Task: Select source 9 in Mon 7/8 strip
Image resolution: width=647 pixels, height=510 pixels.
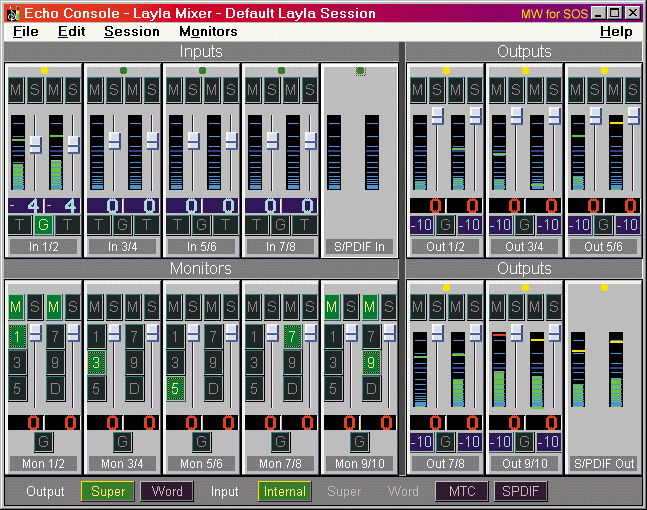Action: [x=290, y=361]
